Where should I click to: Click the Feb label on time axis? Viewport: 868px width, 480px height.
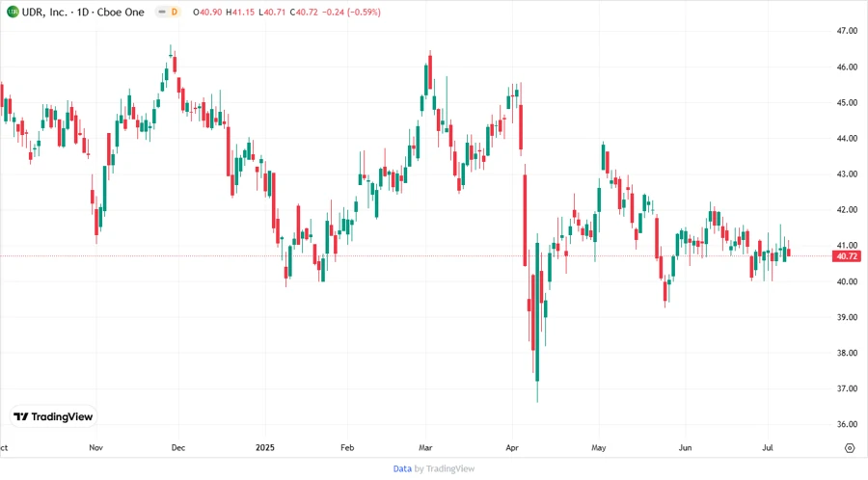[347, 447]
